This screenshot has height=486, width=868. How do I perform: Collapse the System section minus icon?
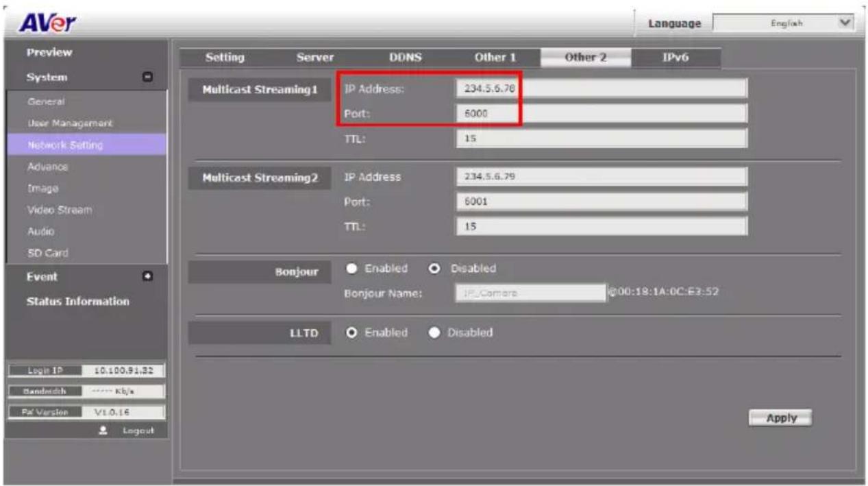pyautogui.click(x=147, y=77)
